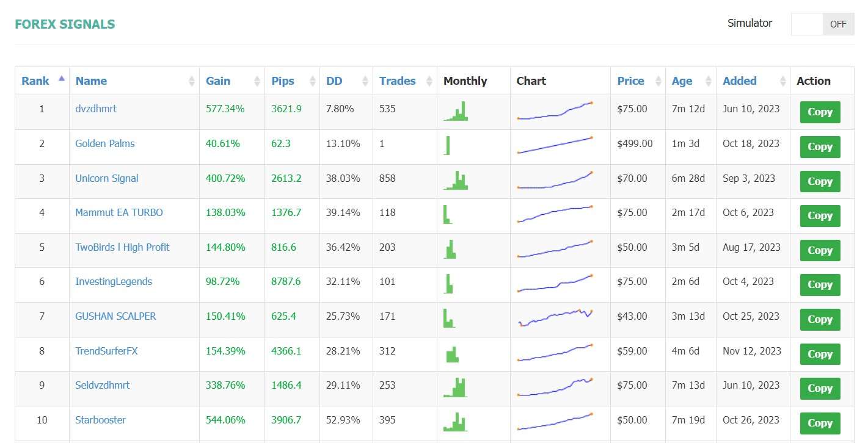Viewport: 868px width, 443px height.
Task: Copy the TwoBirds l High Profit signal
Action: click(x=820, y=251)
